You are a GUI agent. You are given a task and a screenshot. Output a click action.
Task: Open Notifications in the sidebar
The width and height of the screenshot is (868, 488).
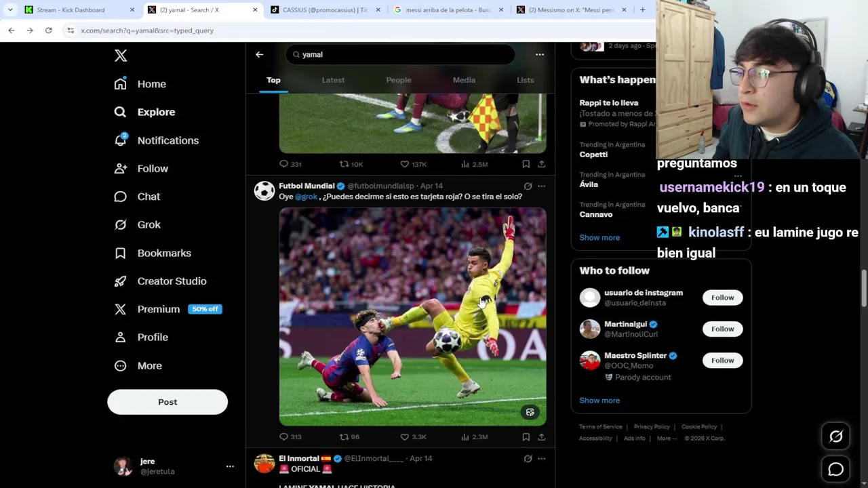click(x=157, y=140)
